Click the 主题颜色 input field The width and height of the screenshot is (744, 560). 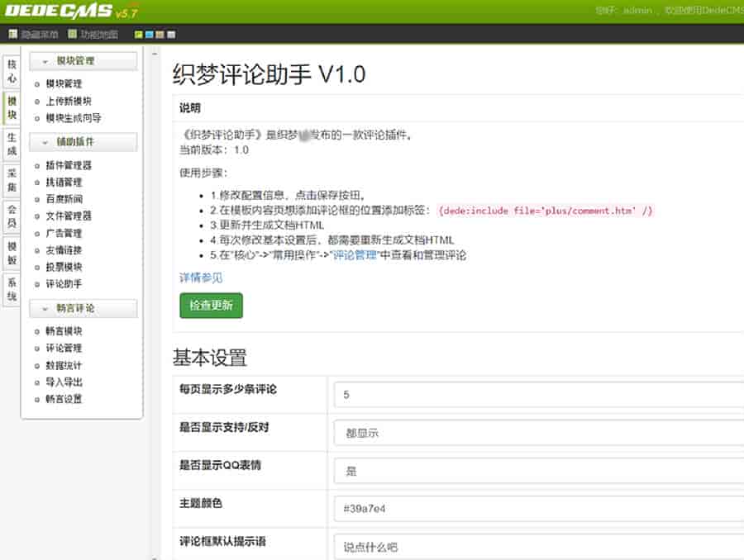pos(537,509)
